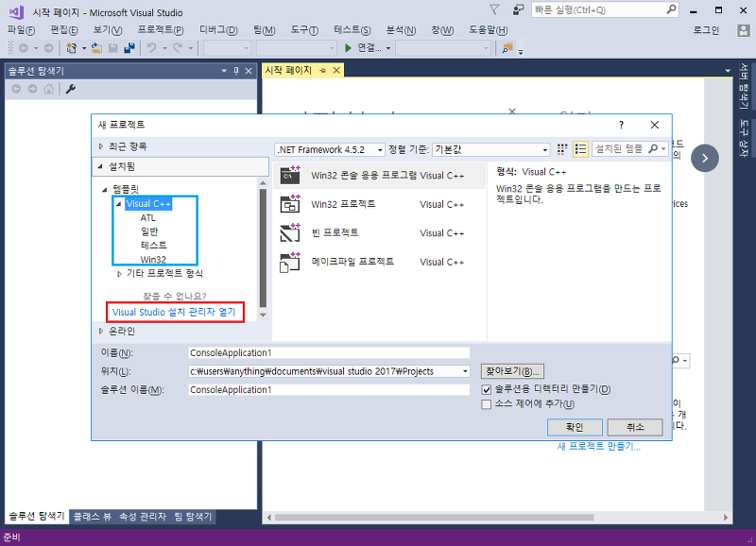Click 로그인 in the top right
The height and width of the screenshot is (546, 756).
(706, 30)
